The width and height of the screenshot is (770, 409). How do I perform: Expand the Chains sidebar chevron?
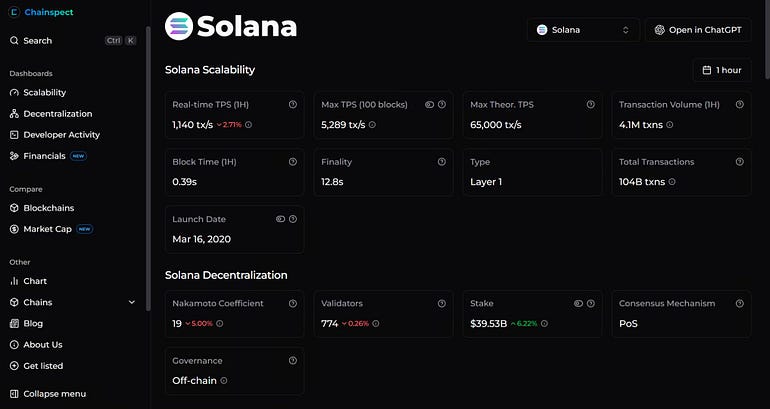click(x=132, y=302)
